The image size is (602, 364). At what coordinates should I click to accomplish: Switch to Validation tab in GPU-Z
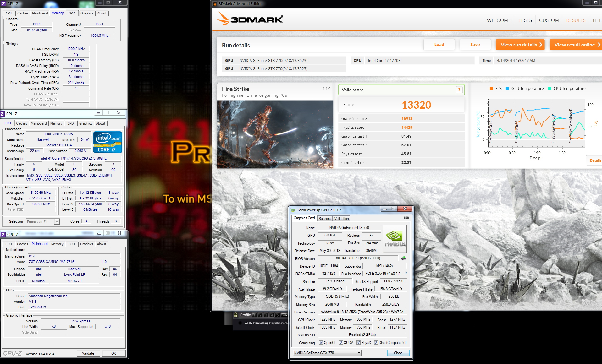(x=341, y=219)
